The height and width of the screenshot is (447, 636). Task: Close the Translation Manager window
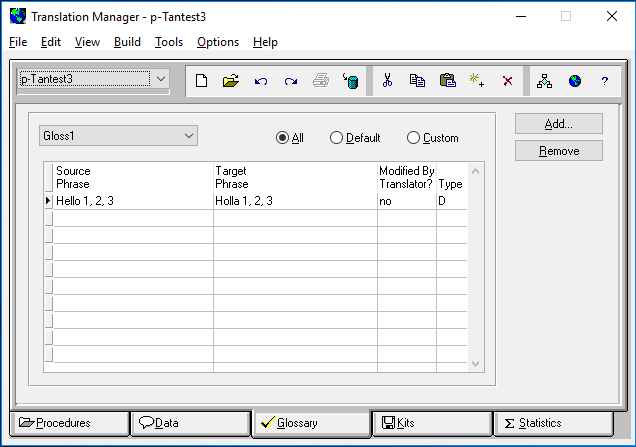pos(612,16)
